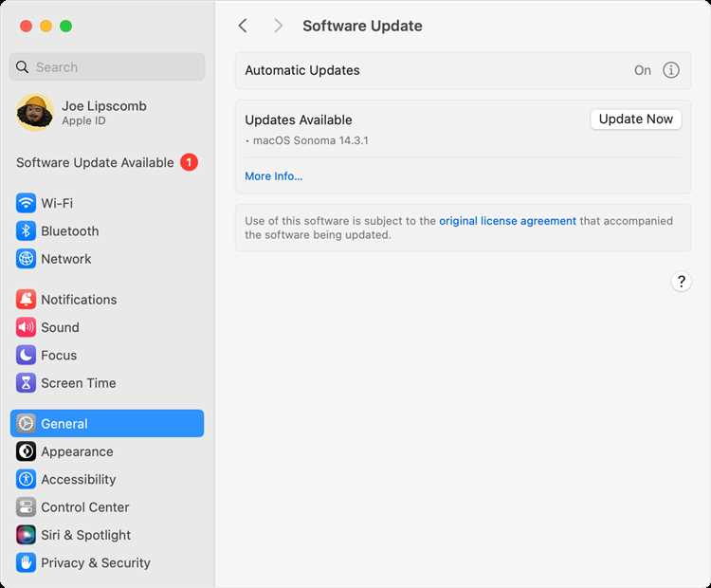Image resolution: width=711 pixels, height=588 pixels.
Task: Select Wi-Fi label in sidebar
Action: 57,203
